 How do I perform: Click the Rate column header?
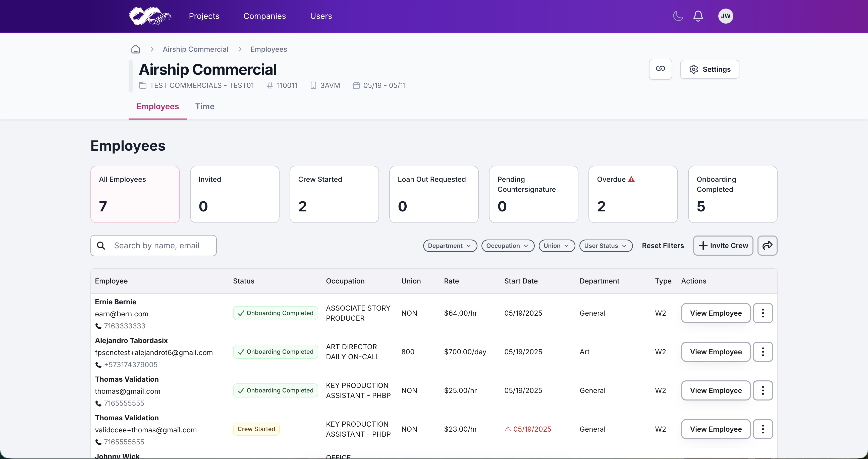point(452,281)
